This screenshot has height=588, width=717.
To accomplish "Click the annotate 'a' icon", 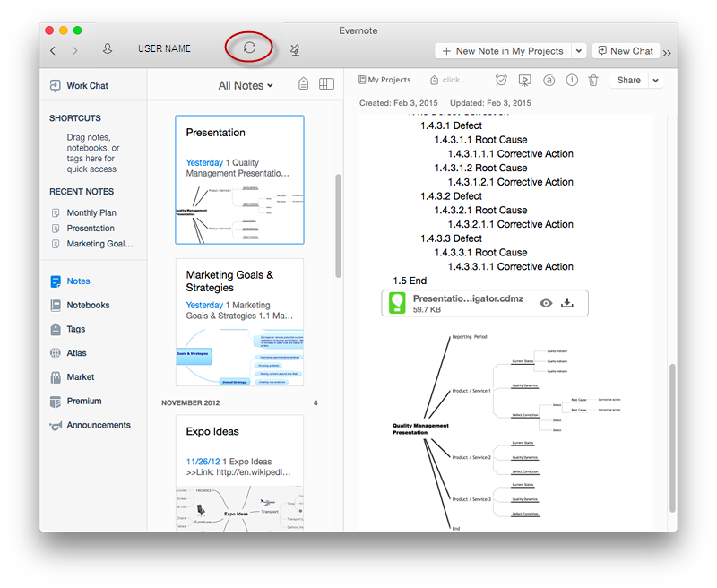I will pos(549,81).
